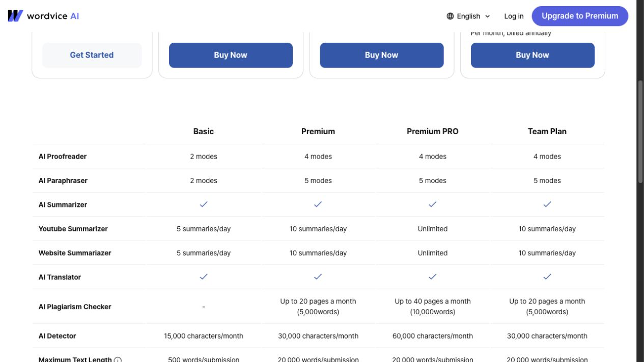Image resolution: width=644 pixels, height=362 pixels.
Task: Click the Wordvice AI logo
Action: point(43,16)
